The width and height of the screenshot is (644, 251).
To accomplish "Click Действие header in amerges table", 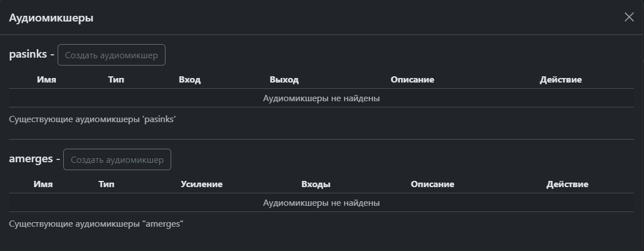I will pos(567,184).
